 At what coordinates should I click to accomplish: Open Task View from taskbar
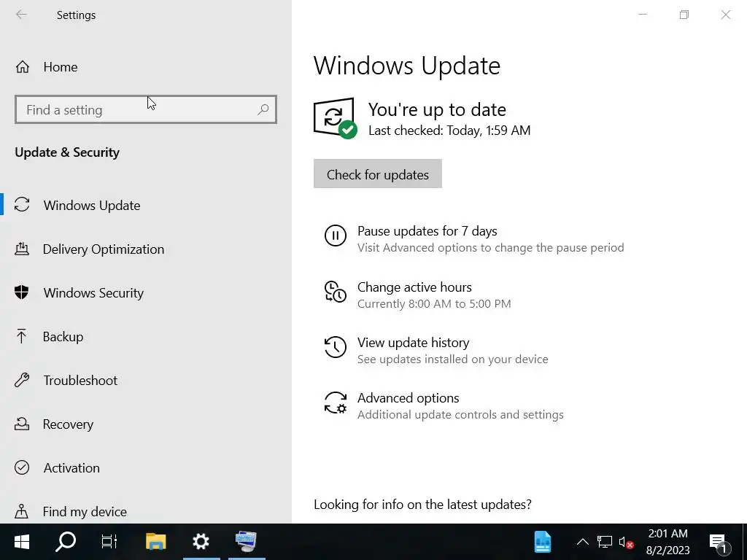click(109, 542)
